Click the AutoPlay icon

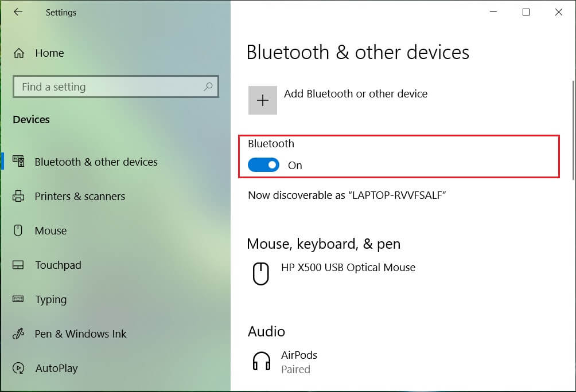click(x=18, y=368)
